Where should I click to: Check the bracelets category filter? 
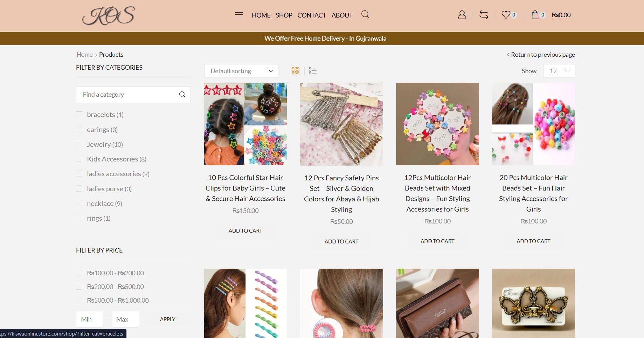(x=79, y=115)
